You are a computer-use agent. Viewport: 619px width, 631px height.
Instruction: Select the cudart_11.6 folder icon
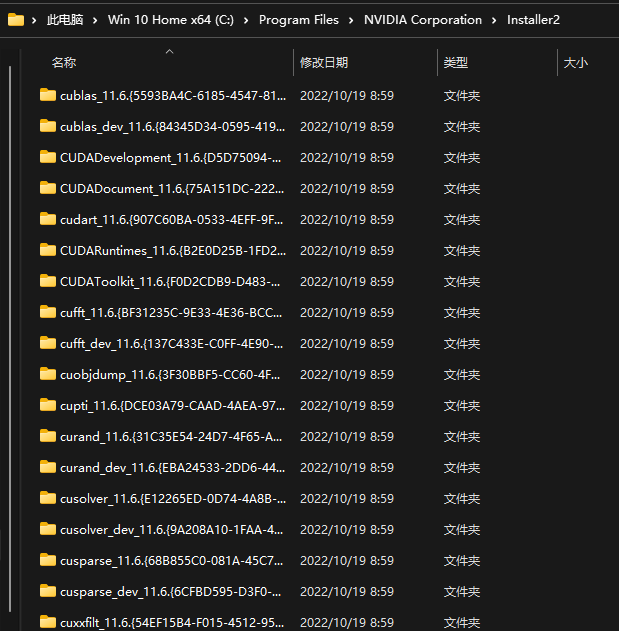(48, 219)
